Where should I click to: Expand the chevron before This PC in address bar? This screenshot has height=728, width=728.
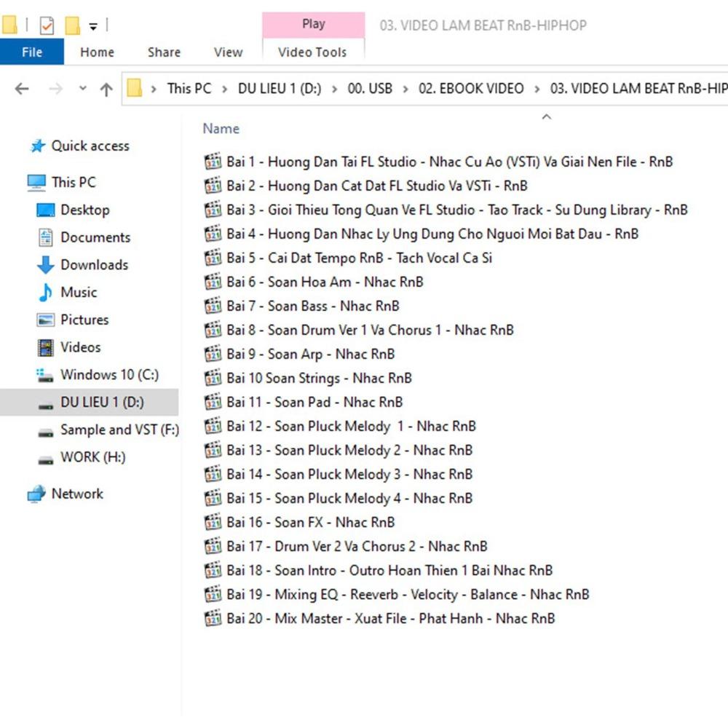point(154,89)
